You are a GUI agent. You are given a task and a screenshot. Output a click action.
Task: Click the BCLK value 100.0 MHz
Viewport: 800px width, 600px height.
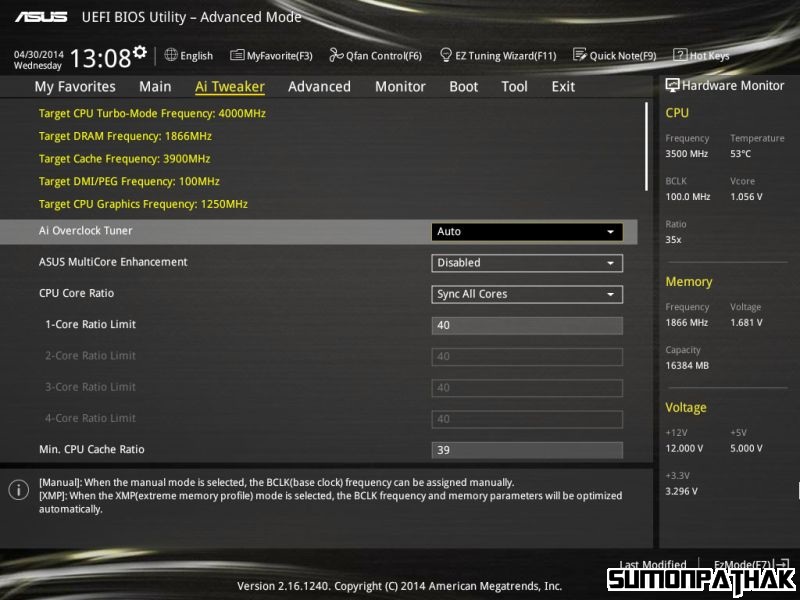pyautogui.click(x=688, y=196)
